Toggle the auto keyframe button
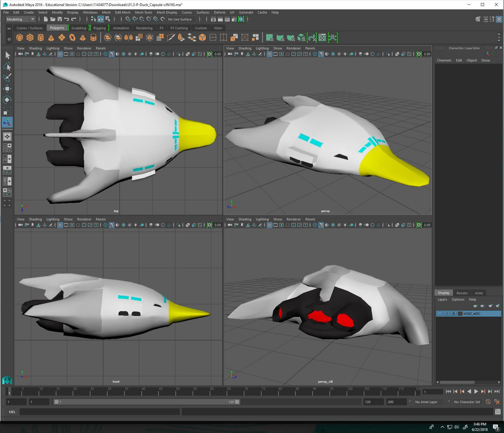Image resolution: width=504 pixels, height=433 pixels. coord(488,402)
